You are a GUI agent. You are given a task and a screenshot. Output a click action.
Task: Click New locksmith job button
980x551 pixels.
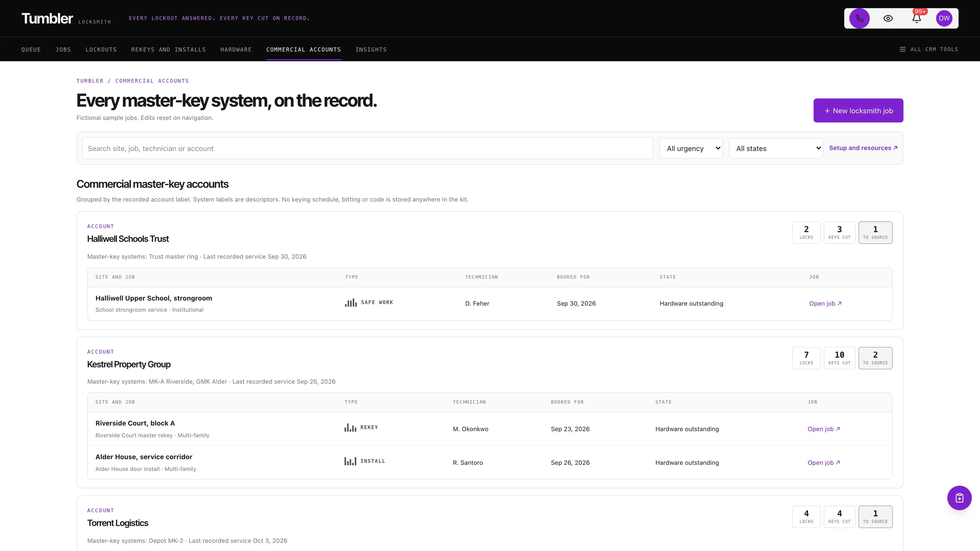858,111
